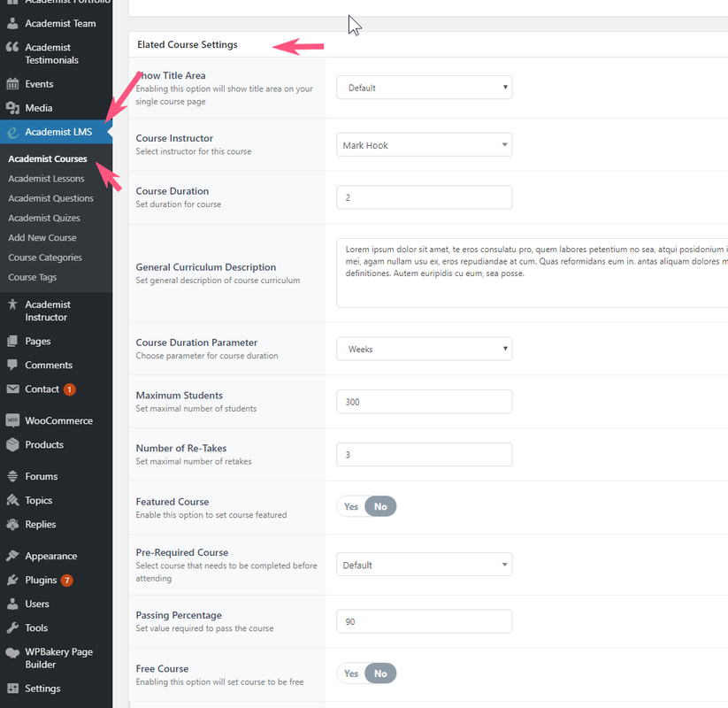
Task: Open the Show Title Area dropdown
Action: click(x=425, y=88)
